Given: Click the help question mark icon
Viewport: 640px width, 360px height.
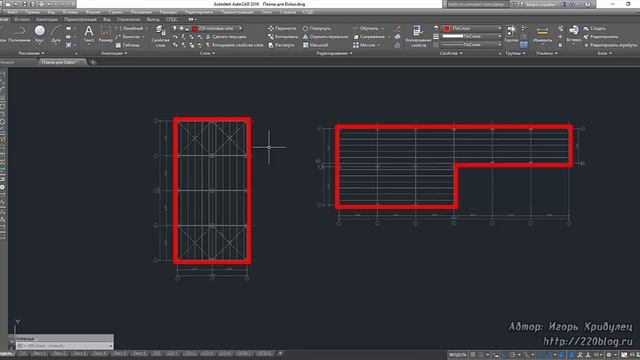Looking at the screenshot, I should [588, 4].
